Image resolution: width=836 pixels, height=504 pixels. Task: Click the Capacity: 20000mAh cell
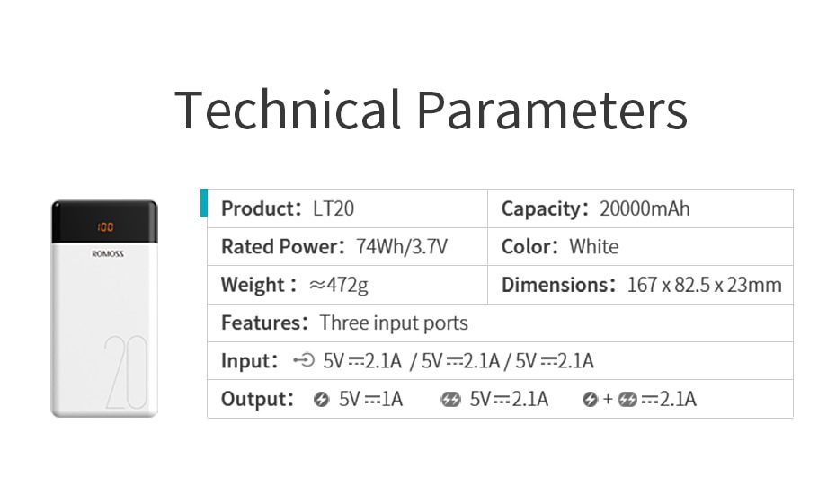pyautogui.click(x=640, y=208)
